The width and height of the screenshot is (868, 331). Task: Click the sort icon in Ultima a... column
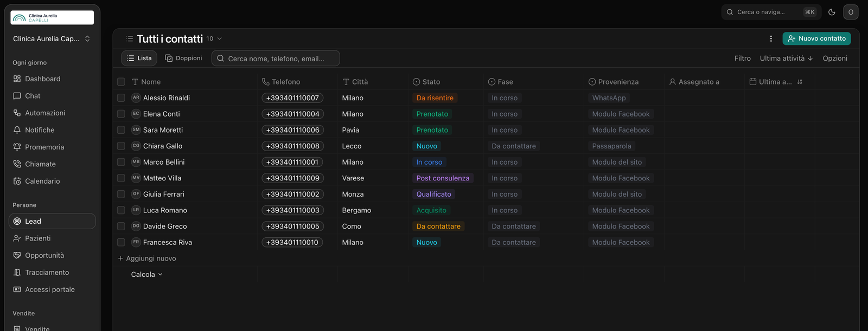point(800,82)
